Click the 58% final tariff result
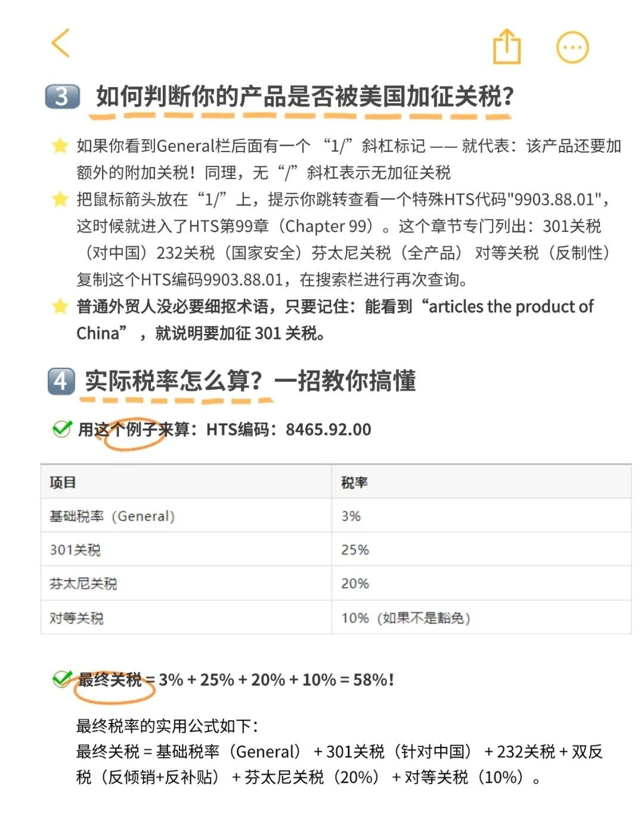 pos(373,679)
